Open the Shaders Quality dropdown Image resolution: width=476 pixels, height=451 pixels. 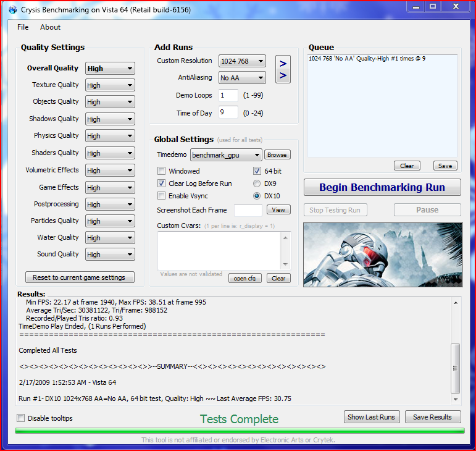pyautogui.click(x=110, y=153)
